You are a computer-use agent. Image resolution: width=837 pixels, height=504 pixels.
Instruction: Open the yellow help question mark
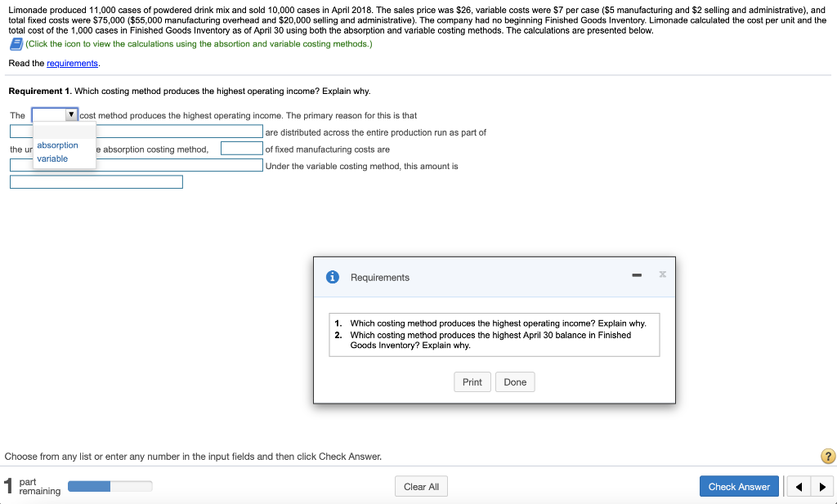[x=827, y=457]
